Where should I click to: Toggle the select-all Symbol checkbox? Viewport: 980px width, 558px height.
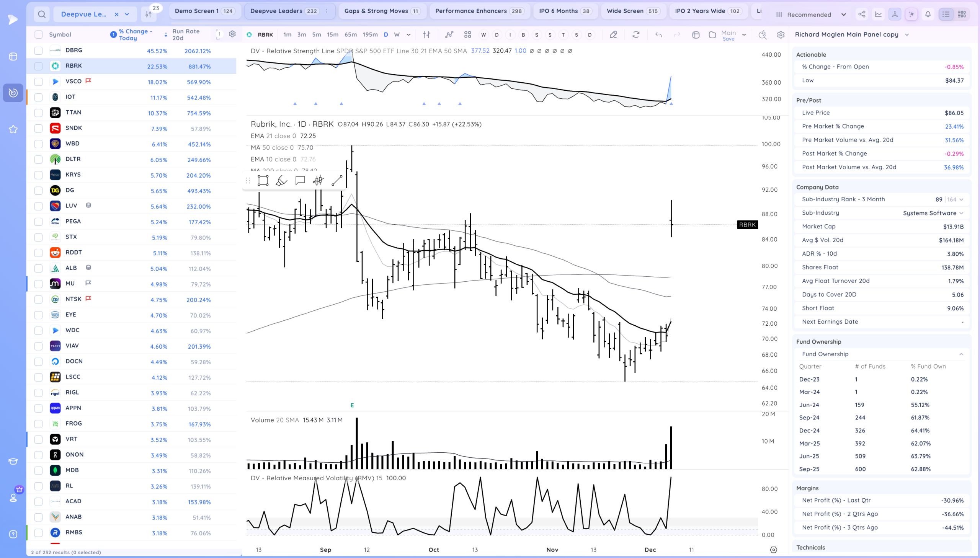point(38,34)
